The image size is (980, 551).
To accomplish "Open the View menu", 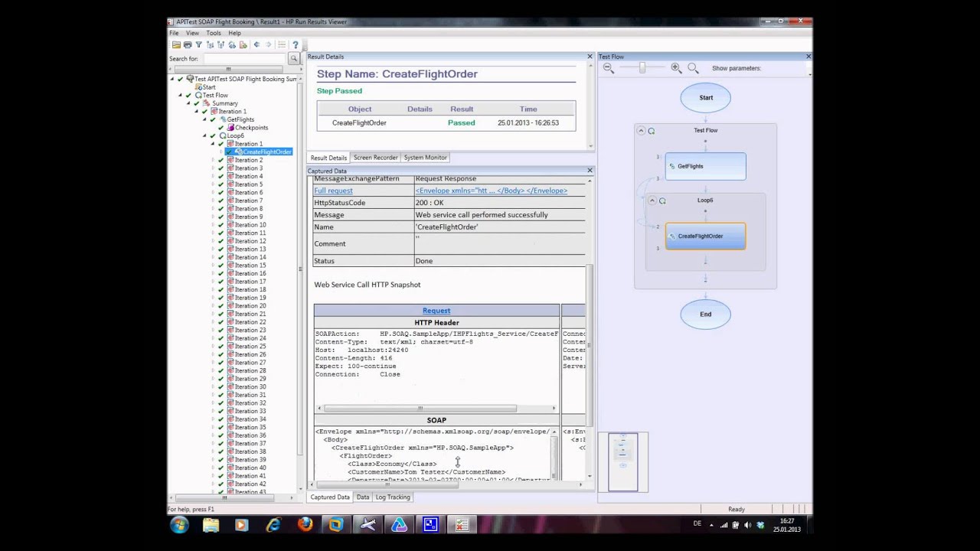I will [x=192, y=33].
